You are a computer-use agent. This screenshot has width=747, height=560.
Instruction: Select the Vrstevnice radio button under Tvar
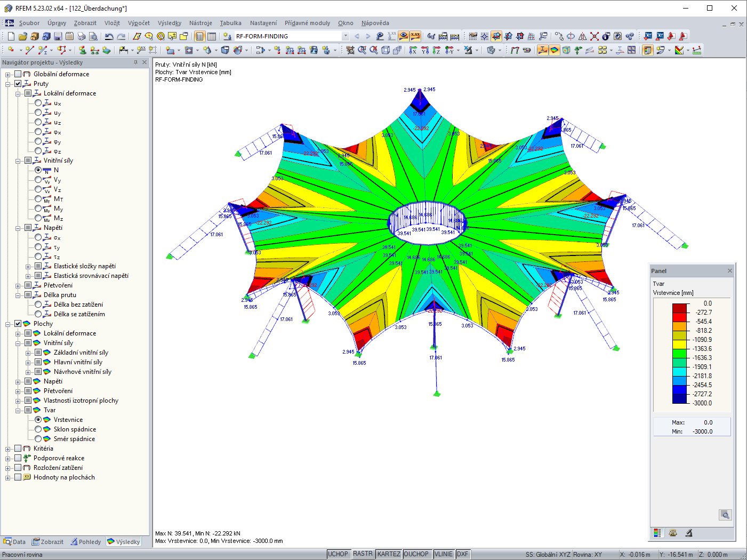pos(38,419)
